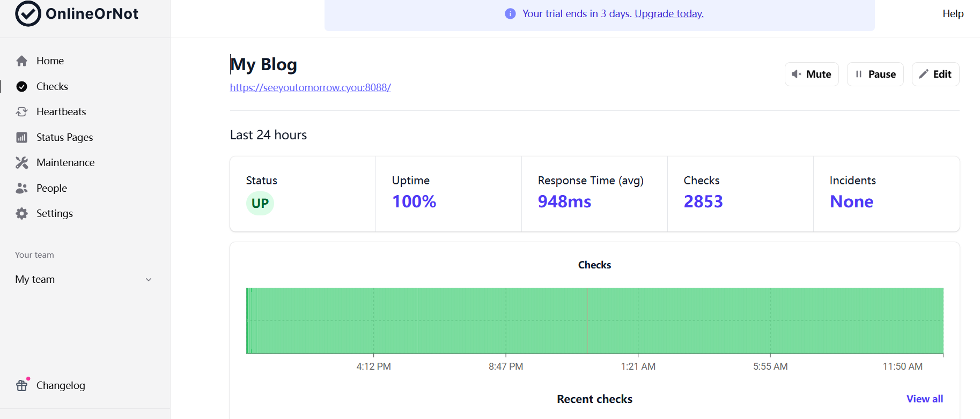Click the green Checks chart bar
The width and height of the screenshot is (980, 419).
(594, 320)
